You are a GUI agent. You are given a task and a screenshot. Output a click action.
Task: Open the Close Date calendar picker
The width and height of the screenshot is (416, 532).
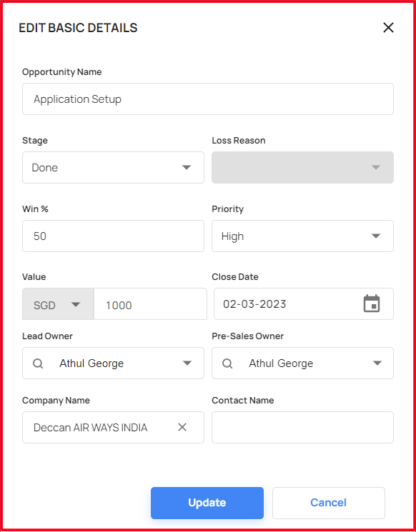(x=372, y=303)
